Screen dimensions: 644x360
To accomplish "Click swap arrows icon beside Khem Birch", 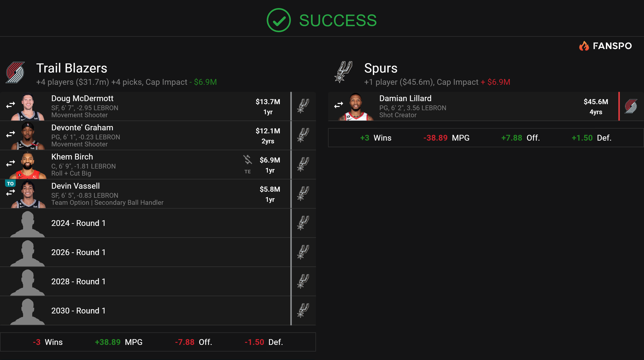I will [11, 163].
